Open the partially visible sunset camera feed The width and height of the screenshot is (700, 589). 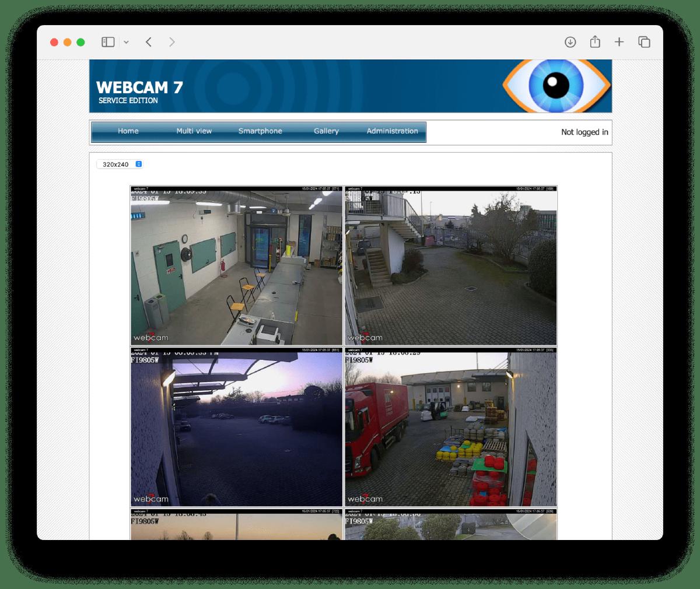[236, 524]
